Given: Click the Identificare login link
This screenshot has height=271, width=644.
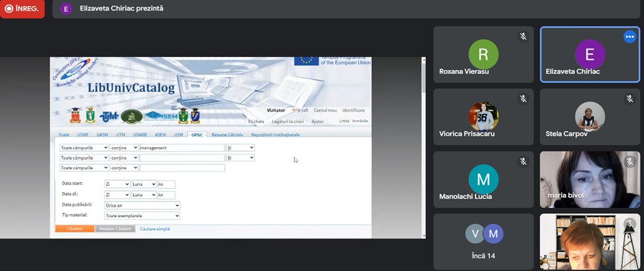Looking at the screenshot, I should pos(353,111).
